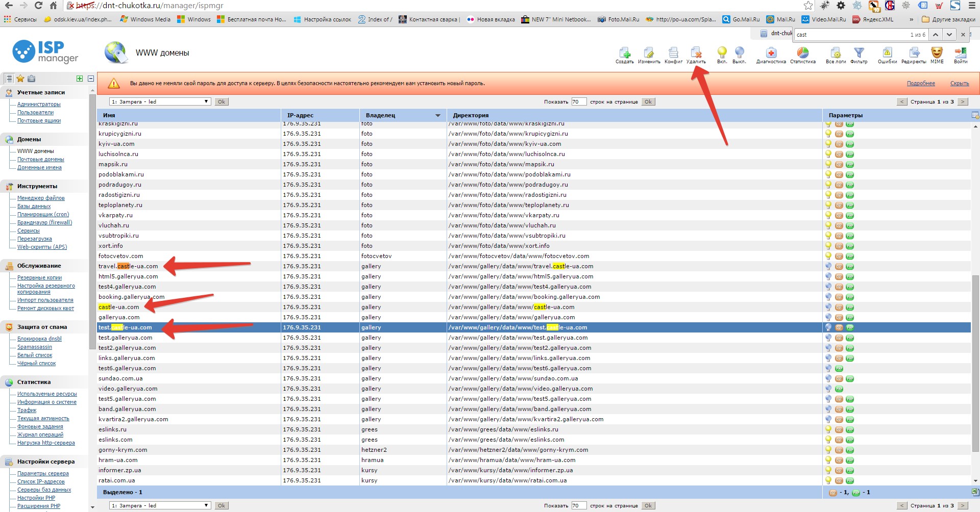
Task: Open the top '1: Зампера - led' dropdown
Action: click(x=160, y=101)
